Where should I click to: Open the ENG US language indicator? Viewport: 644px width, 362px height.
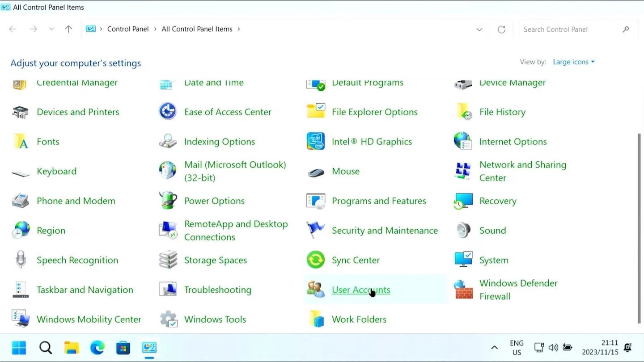(x=517, y=347)
